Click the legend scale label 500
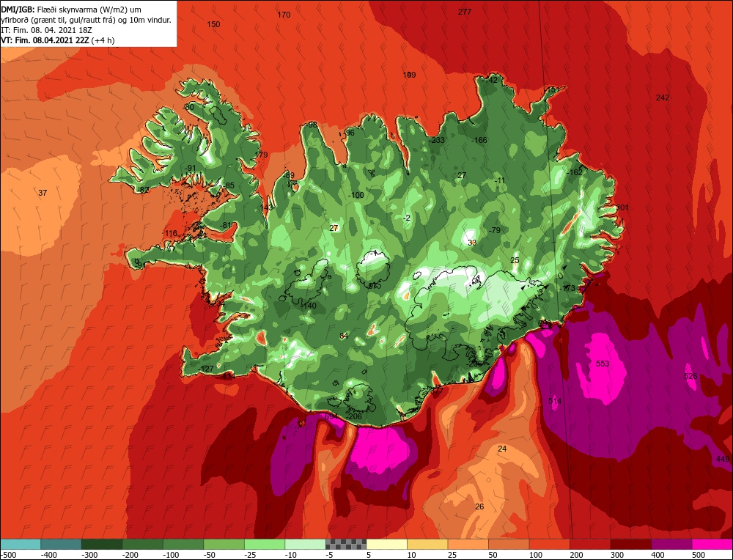Viewport: 733px width, 560px height. (699, 555)
